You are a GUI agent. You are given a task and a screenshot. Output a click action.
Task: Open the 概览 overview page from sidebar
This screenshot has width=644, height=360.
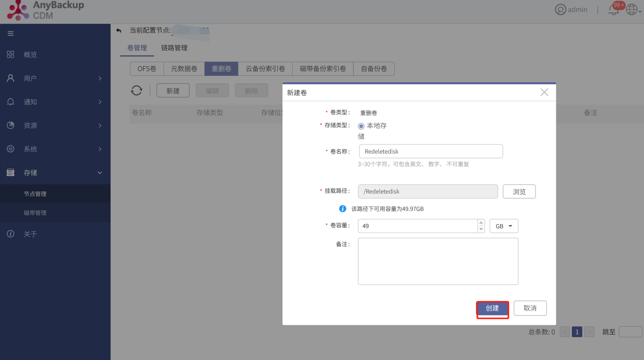[x=29, y=54]
